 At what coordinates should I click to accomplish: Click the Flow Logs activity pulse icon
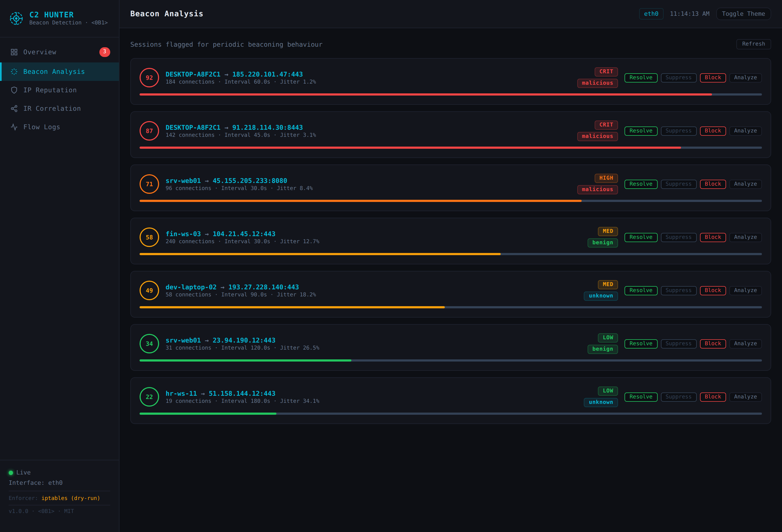coord(14,127)
